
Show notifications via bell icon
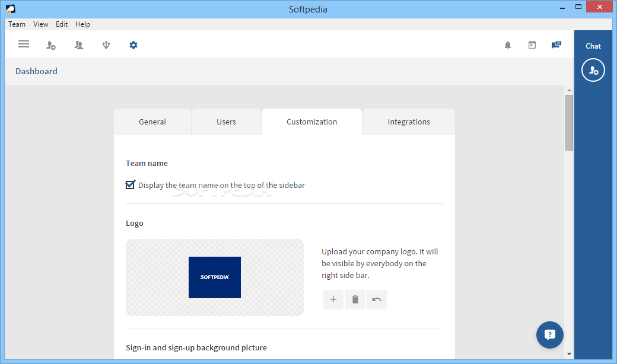tap(508, 45)
